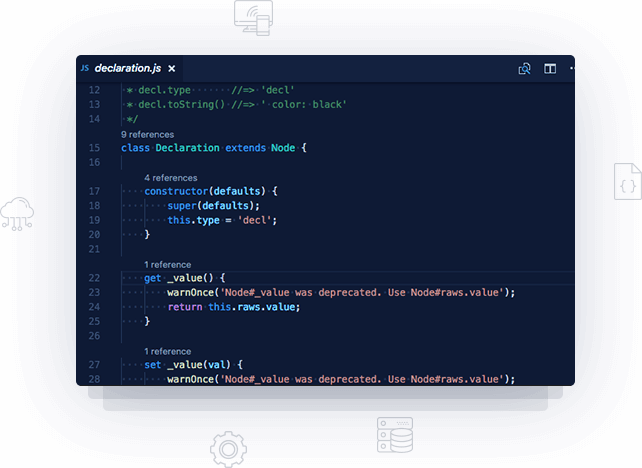
Task: Open the '9 references' CodeLens link
Action: point(147,134)
